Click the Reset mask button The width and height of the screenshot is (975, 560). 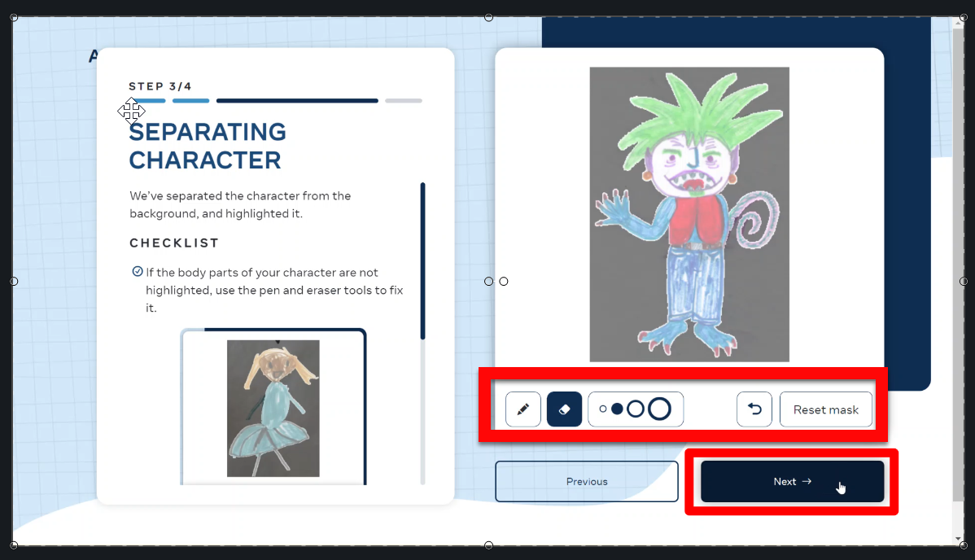[826, 409]
